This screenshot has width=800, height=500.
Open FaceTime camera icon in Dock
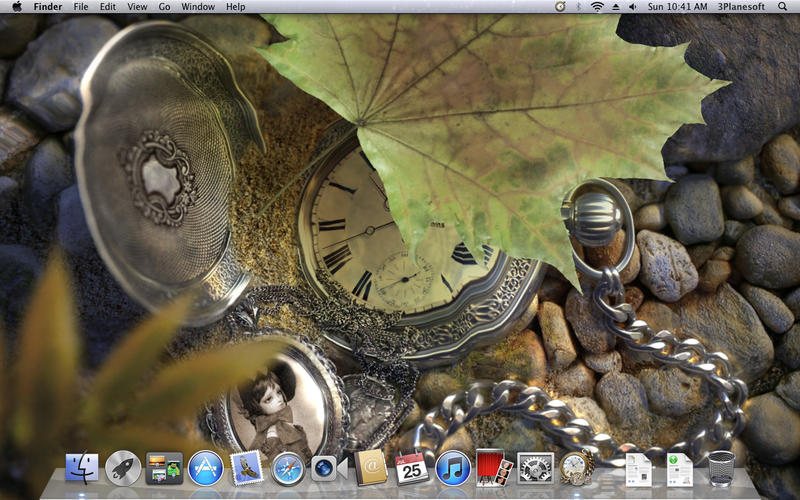(x=329, y=468)
